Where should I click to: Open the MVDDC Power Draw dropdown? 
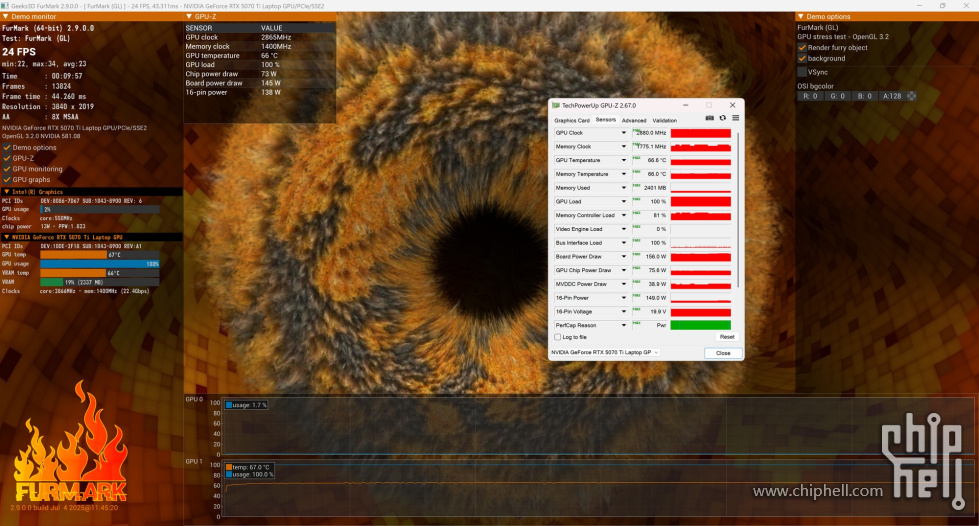click(x=623, y=284)
